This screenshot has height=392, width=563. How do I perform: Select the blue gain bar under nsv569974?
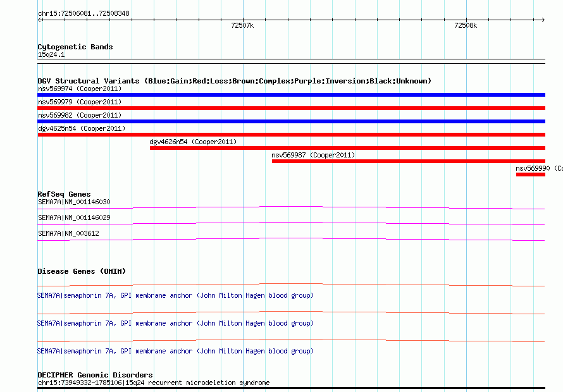(291, 95)
